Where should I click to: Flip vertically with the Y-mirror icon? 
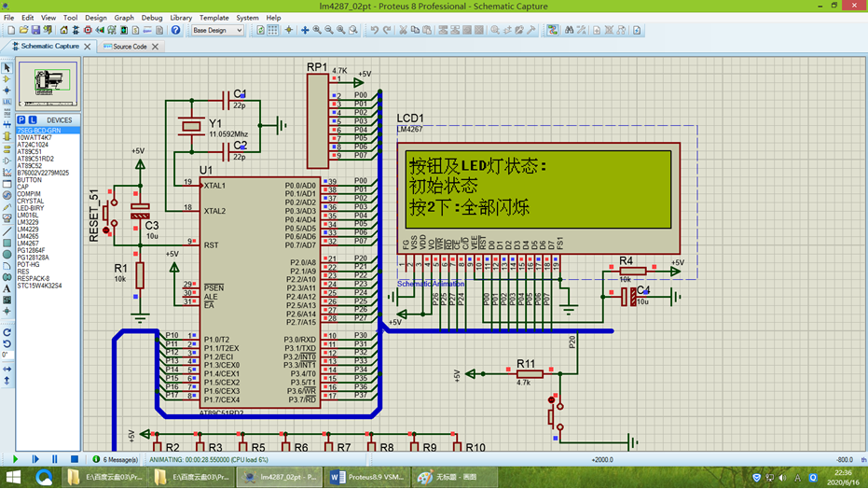tap(7, 381)
